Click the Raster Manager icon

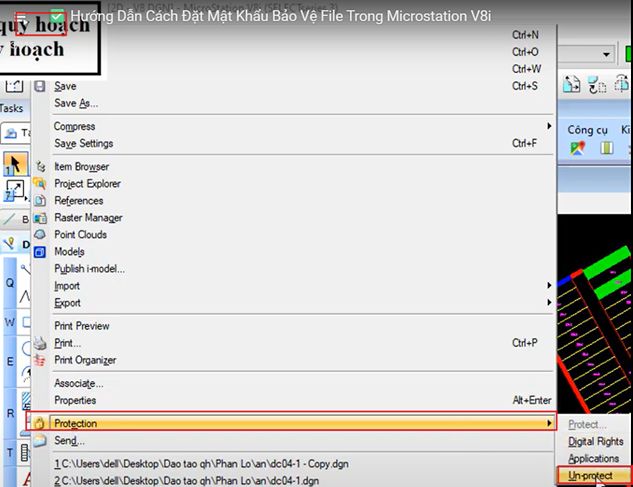[x=40, y=218]
